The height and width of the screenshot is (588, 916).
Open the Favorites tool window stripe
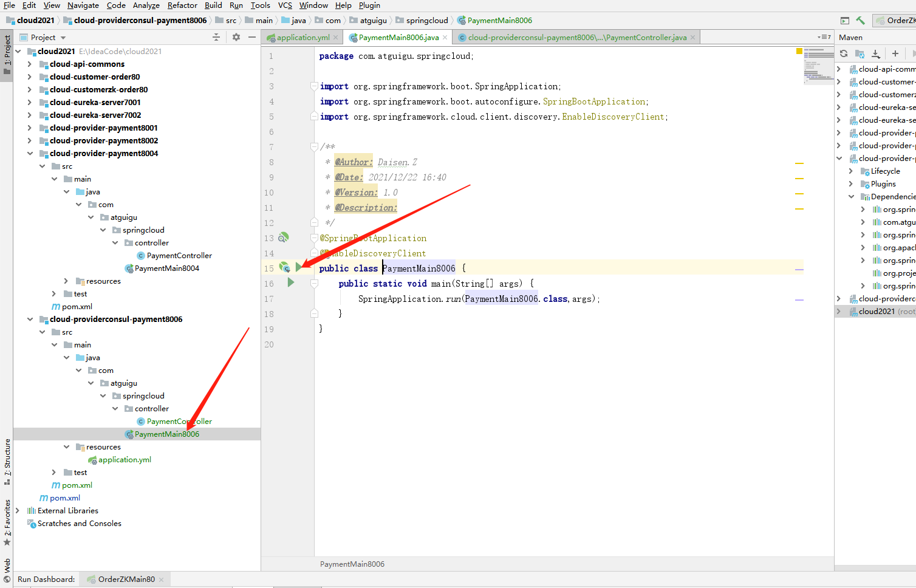[x=7, y=522]
